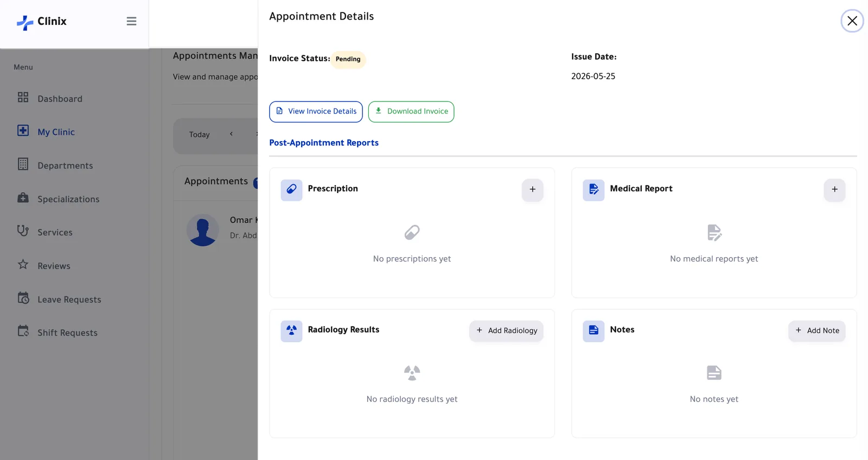Click Add Note button
Image resolution: width=868 pixels, height=460 pixels.
pos(816,331)
